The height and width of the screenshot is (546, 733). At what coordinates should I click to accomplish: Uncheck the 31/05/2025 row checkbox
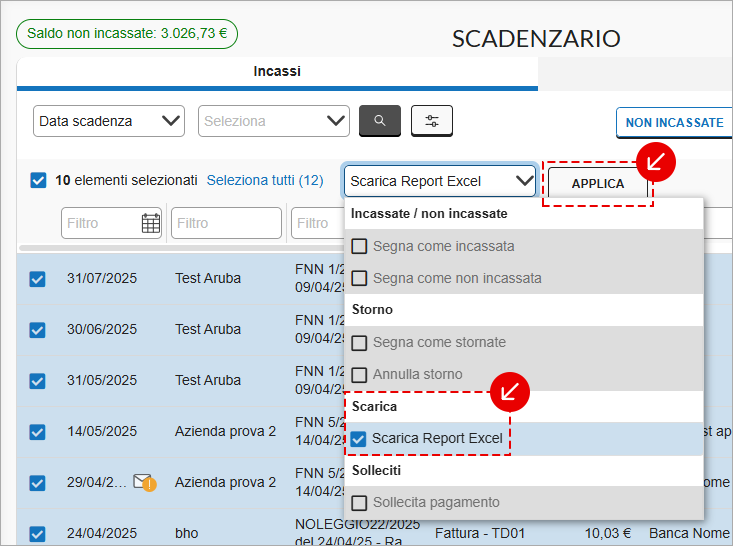point(37,381)
